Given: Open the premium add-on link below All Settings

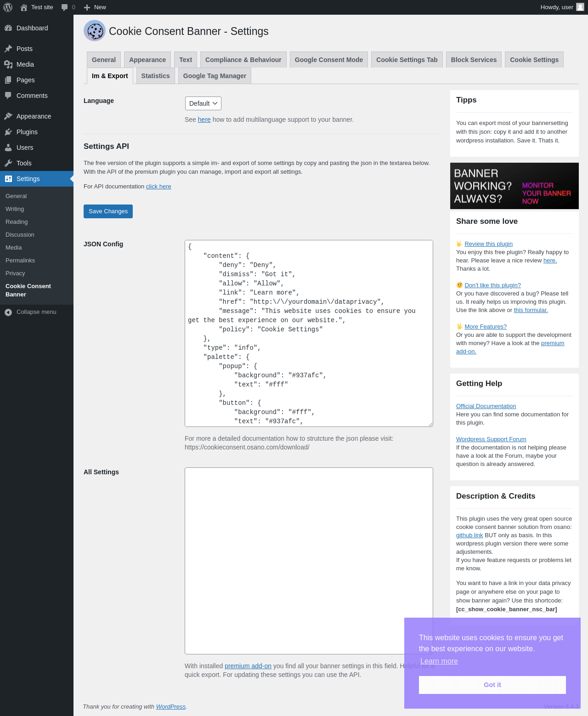Looking at the screenshot, I should pos(248,666).
